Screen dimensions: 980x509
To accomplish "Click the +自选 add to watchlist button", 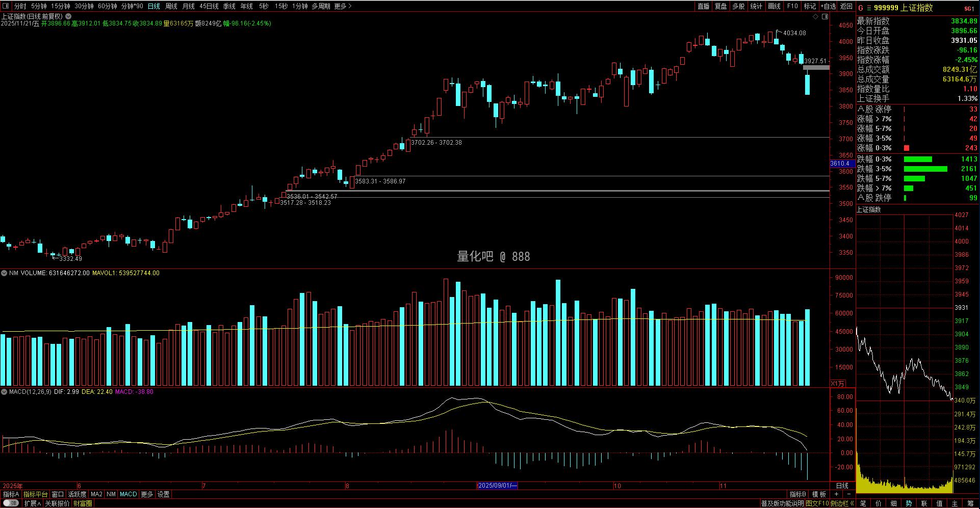I will tap(828, 6).
